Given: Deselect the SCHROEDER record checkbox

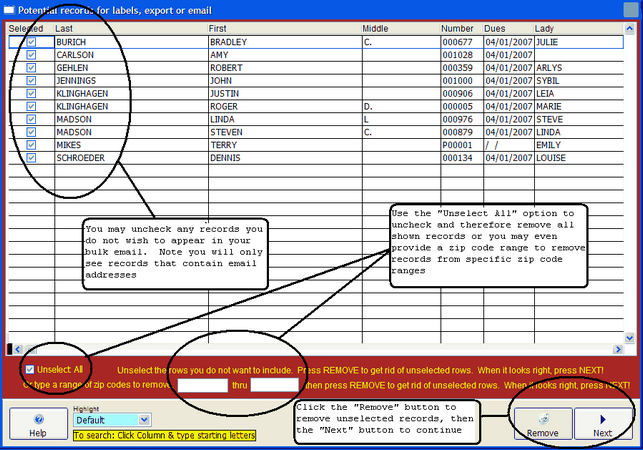Looking at the screenshot, I should (31, 157).
